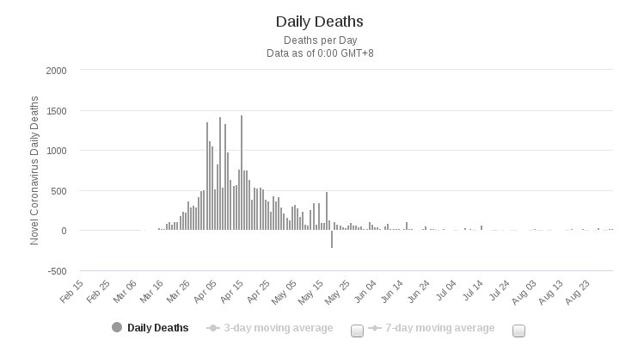Image resolution: width=644 pixels, height=359 pixels.
Task: Click the Deaths per Day subtitle
Action: click(x=320, y=40)
